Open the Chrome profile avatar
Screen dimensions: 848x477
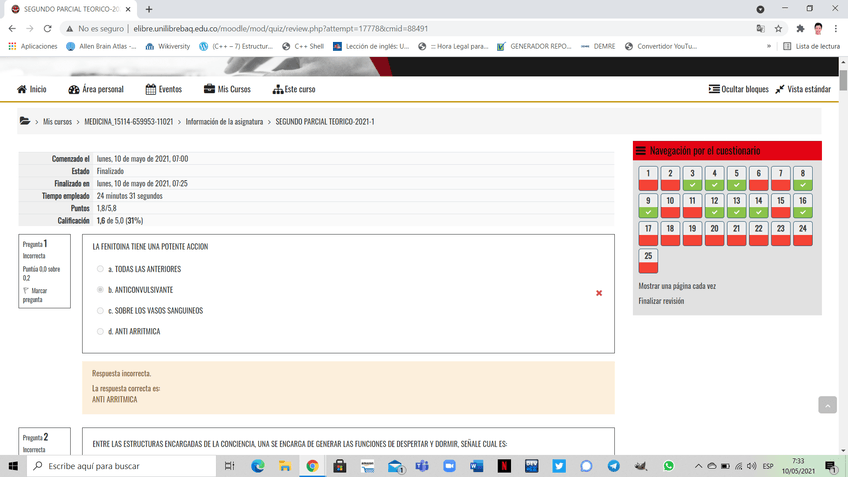(818, 29)
